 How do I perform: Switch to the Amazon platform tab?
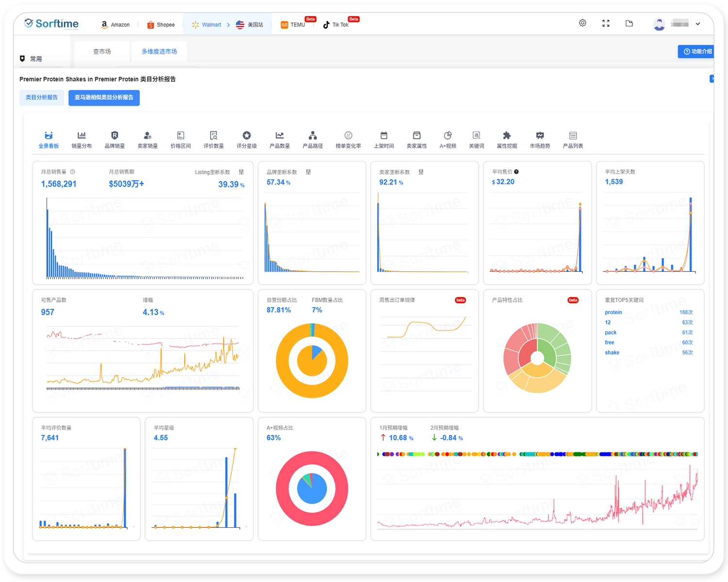click(116, 25)
